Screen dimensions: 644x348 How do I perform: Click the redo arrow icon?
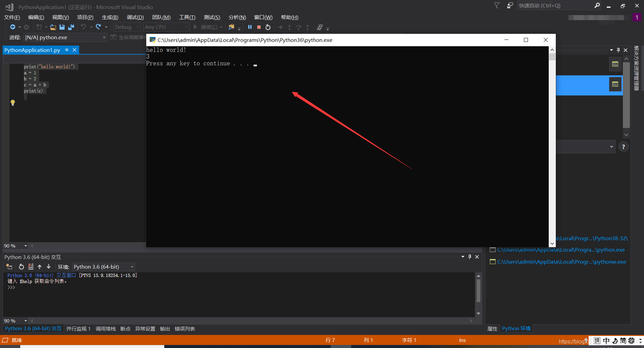click(98, 27)
